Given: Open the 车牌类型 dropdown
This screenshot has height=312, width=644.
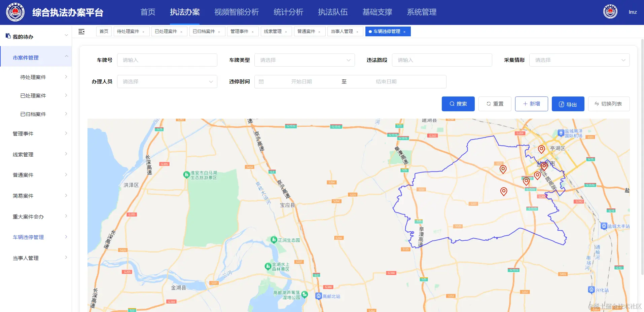Looking at the screenshot, I should click(x=304, y=60).
